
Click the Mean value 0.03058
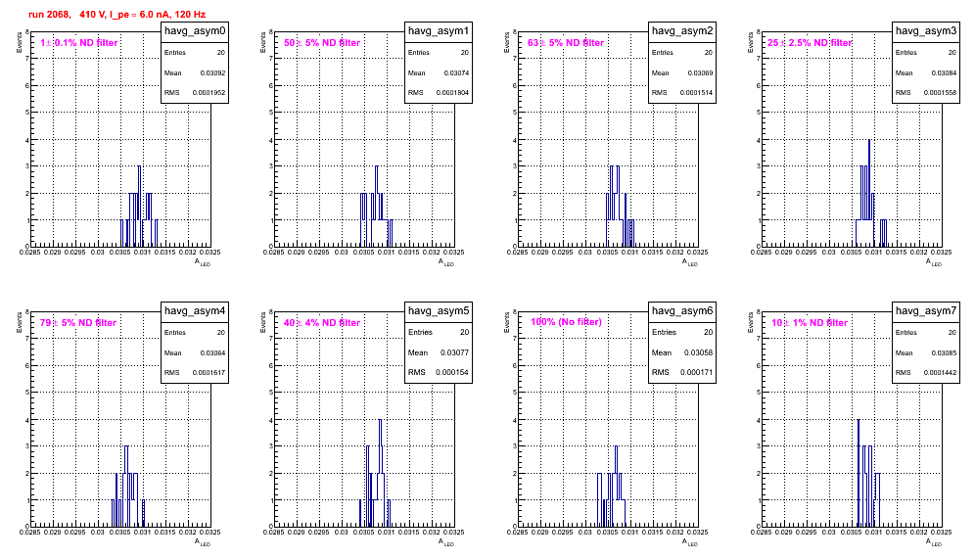point(698,352)
